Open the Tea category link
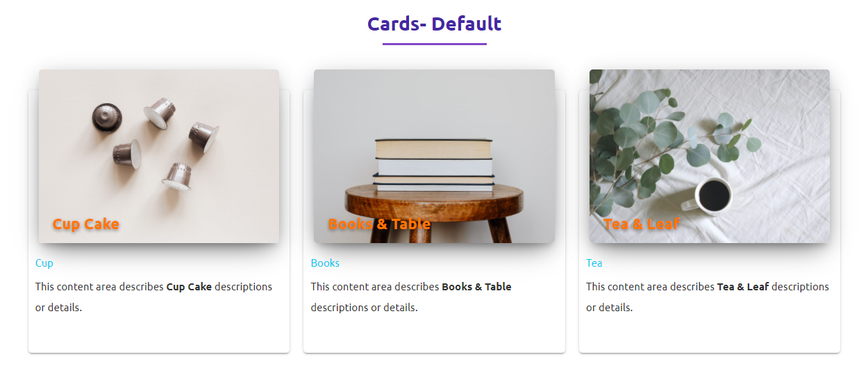Viewport: 868px width, 382px height. pos(594,263)
